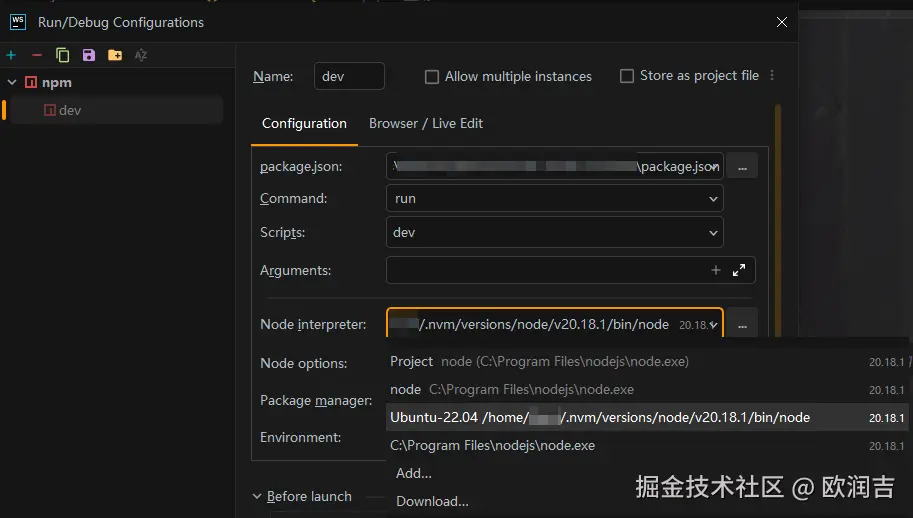Collapse the Before launch section
The image size is (913, 518).
tap(257, 496)
